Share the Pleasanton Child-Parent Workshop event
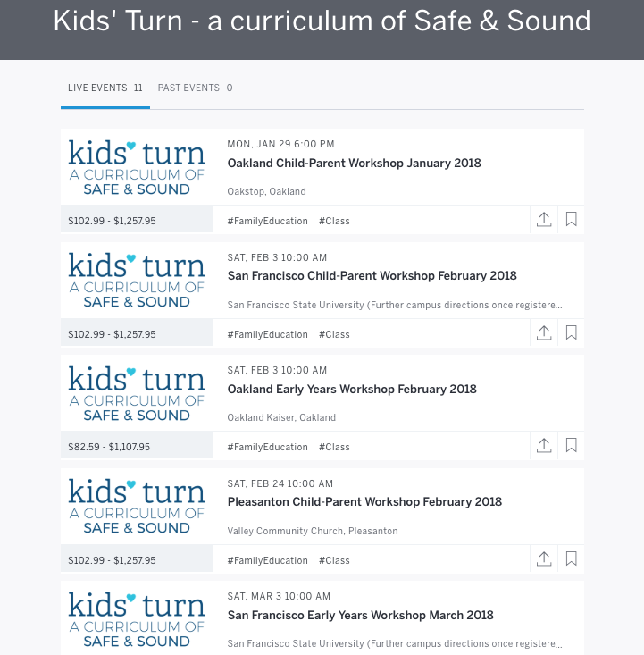 544,559
